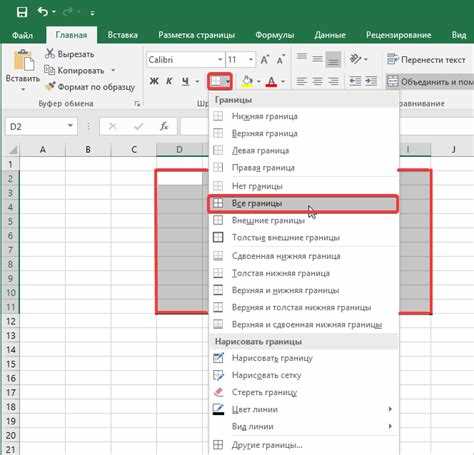Go to the Рецензирование tab
The height and width of the screenshot is (455, 474).
399,35
